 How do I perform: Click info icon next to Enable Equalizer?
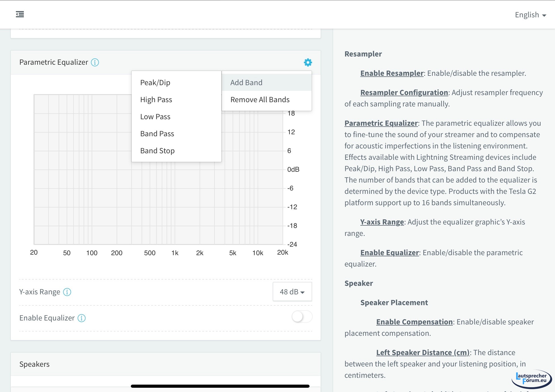pos(81,318)
